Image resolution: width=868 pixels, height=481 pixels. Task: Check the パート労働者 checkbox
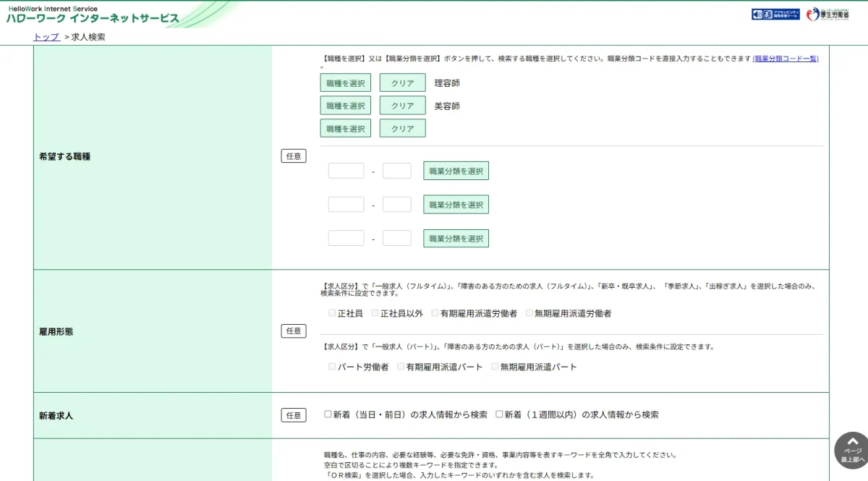332,367
